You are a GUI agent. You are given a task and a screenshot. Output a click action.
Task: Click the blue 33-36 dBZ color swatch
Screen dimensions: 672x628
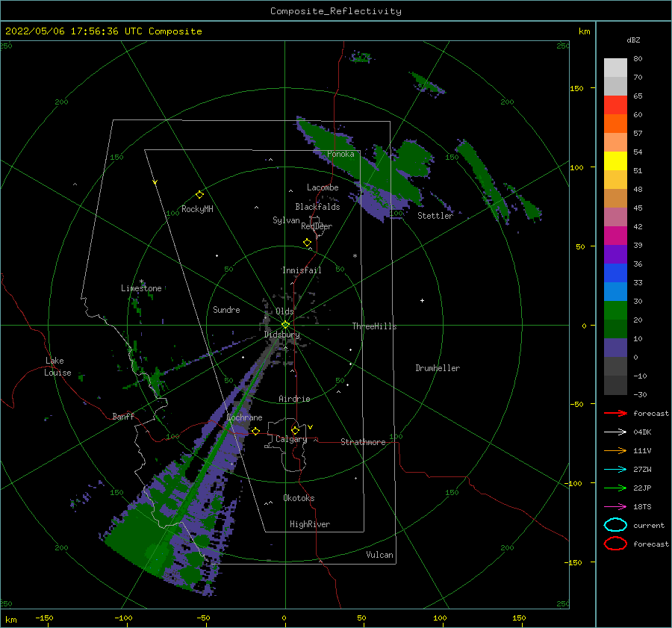[615, 273]
